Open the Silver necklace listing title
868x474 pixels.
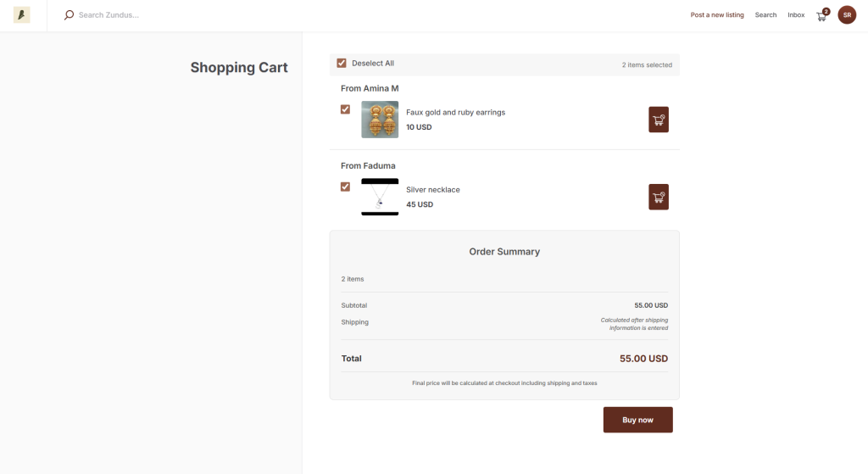433,190
